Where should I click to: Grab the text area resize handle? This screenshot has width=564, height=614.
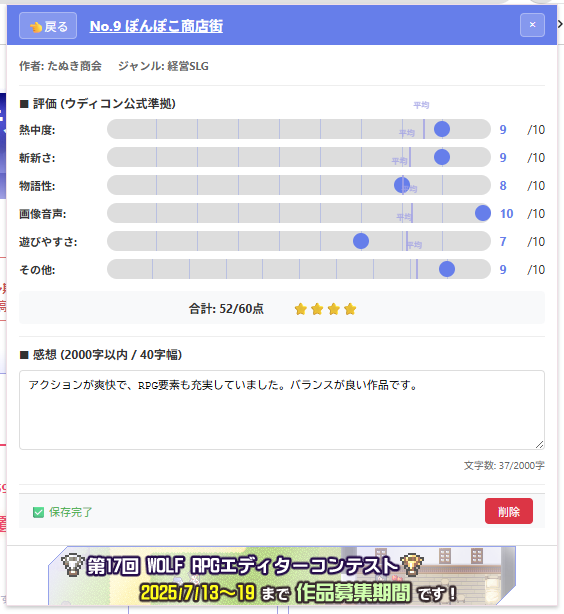539,444
